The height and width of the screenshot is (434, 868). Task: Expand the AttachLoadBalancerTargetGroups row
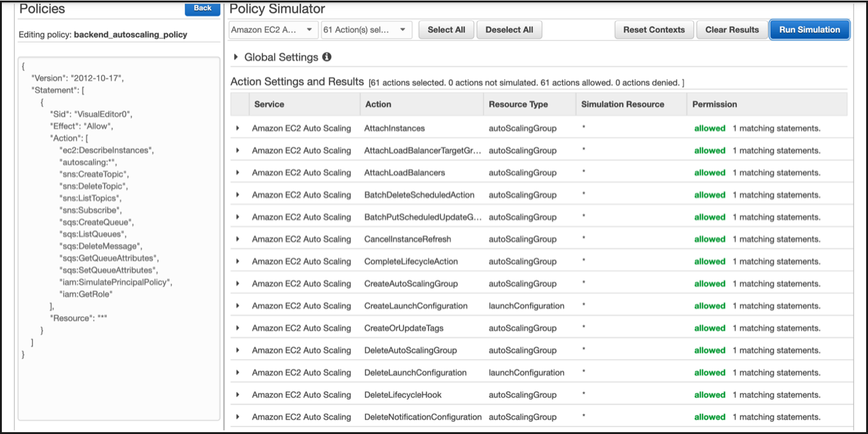238,151
